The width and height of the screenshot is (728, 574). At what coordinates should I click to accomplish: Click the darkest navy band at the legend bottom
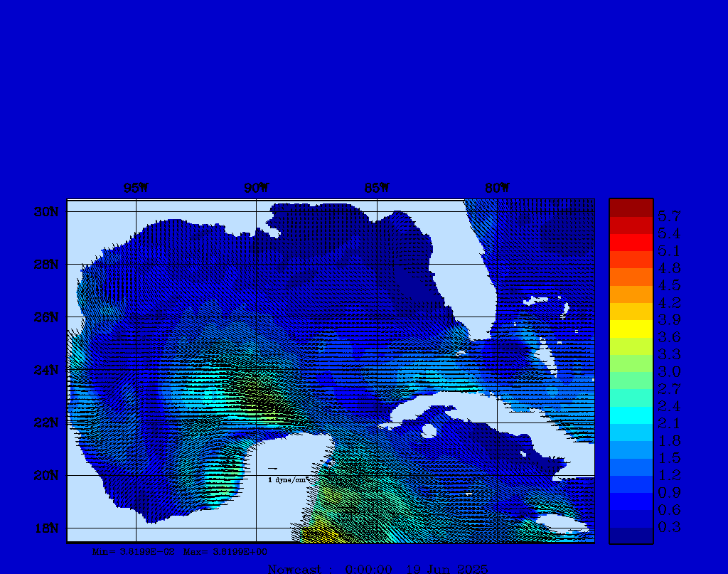coord(631,536)
